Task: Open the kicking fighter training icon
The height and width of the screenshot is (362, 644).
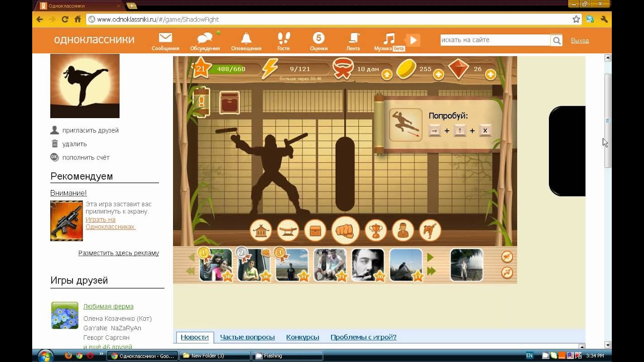Action: pos(430,231)
